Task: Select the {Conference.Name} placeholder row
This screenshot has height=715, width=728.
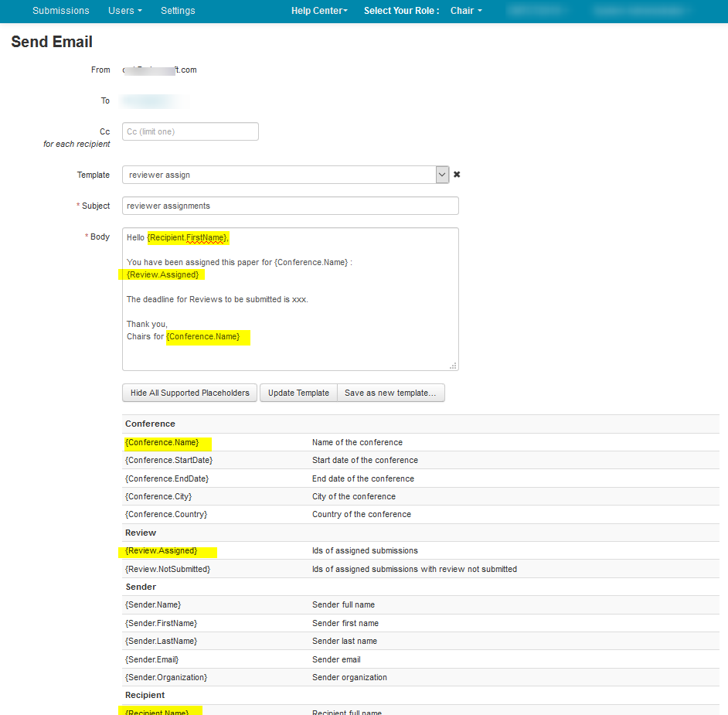Action: coord(162,442)
